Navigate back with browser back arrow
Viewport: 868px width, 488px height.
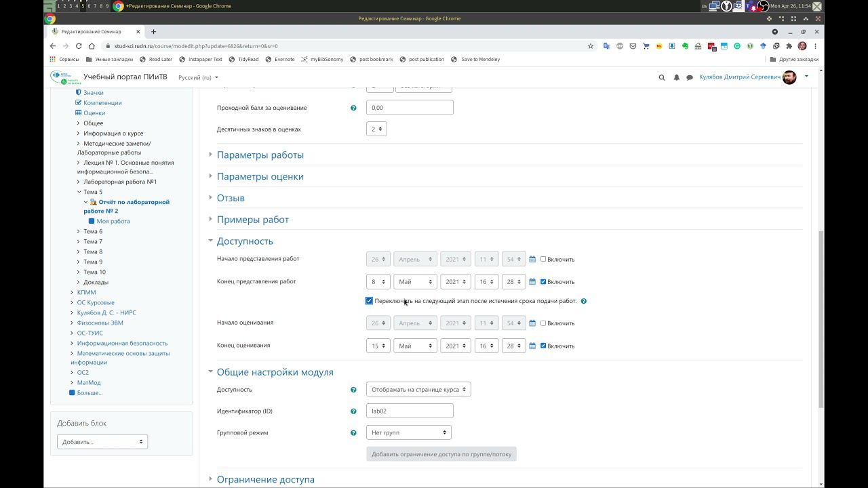tap(53, 46)
